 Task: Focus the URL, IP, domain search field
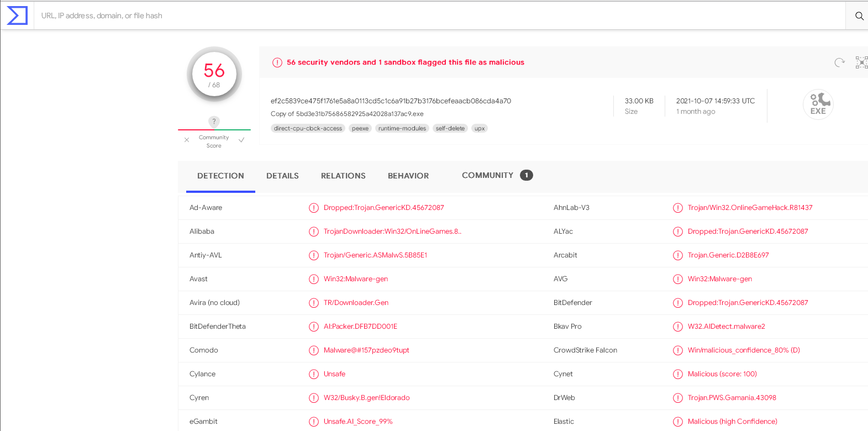[x=440, y=15]
